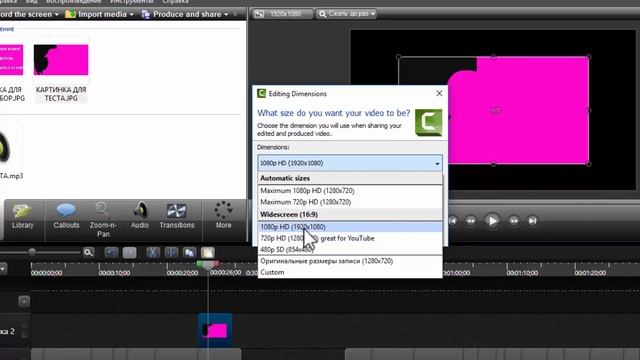Open the preview zoom level dropdown
The height and width of the screenshot is (360, 640).
pyautogui.click(x=347, y=14)
